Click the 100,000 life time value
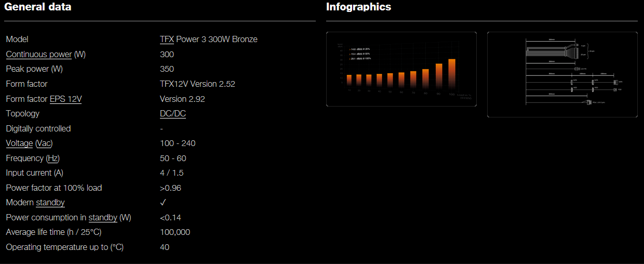Viewport: 644px width, 264px height. 175,232
